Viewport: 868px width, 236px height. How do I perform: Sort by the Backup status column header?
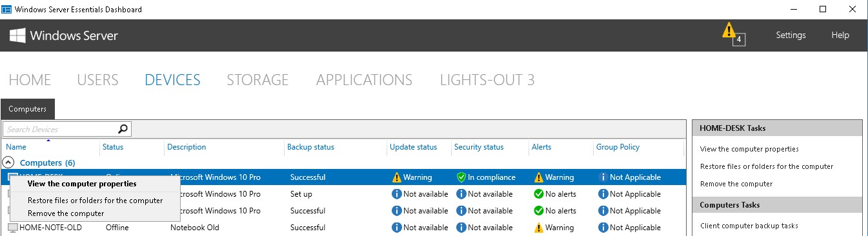click(x=310, y=147)
